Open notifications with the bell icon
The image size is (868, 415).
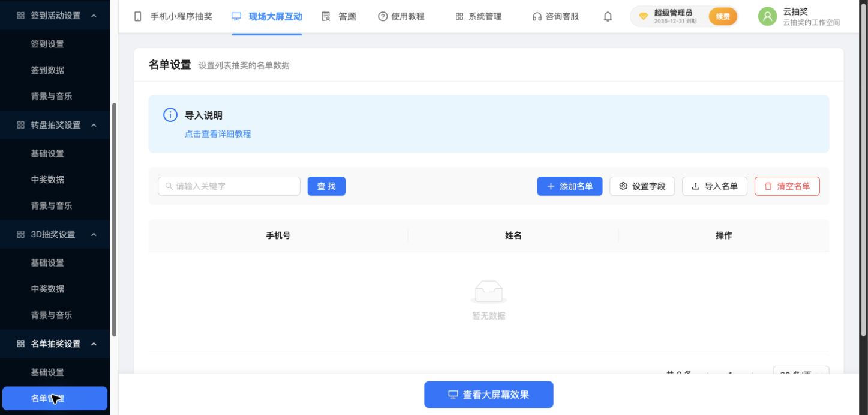608,17
